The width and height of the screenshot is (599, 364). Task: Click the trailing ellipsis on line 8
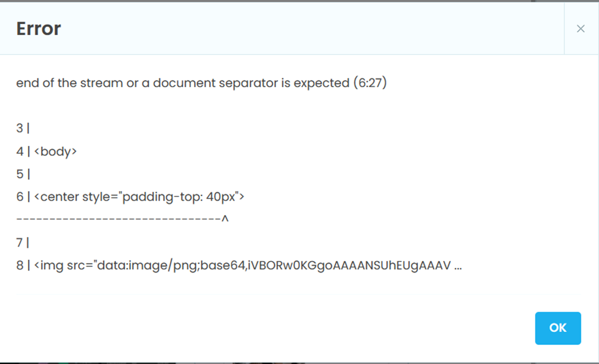click(458, 266)
